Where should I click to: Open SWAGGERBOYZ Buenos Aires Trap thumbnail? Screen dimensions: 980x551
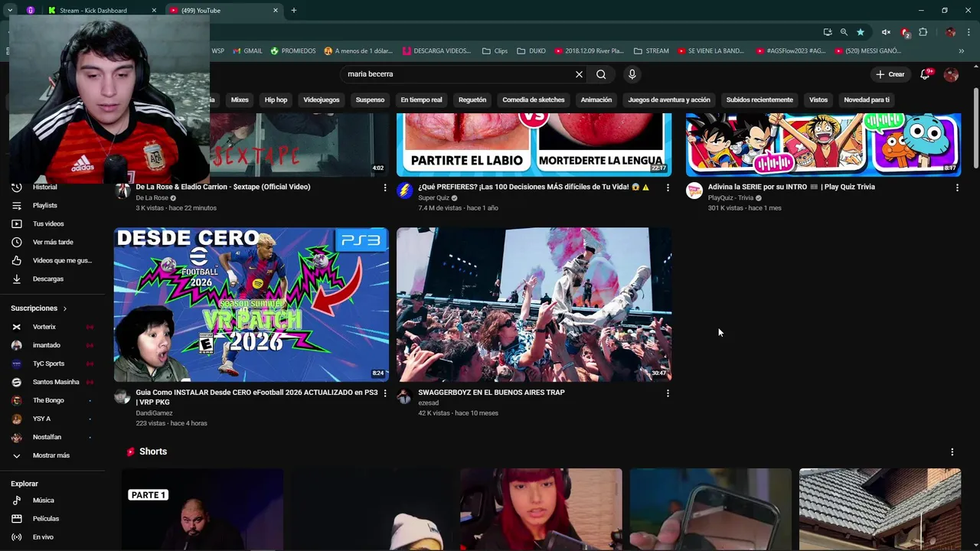point(534,305)
